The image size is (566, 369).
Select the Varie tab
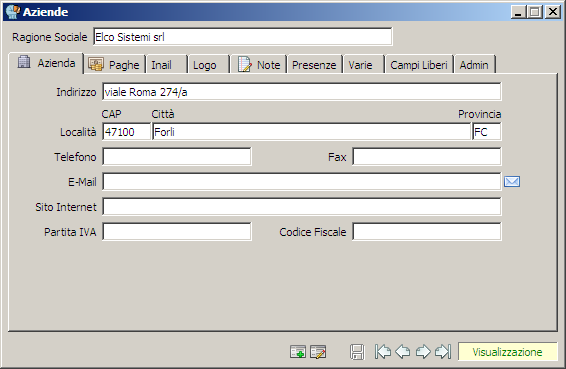363,65
